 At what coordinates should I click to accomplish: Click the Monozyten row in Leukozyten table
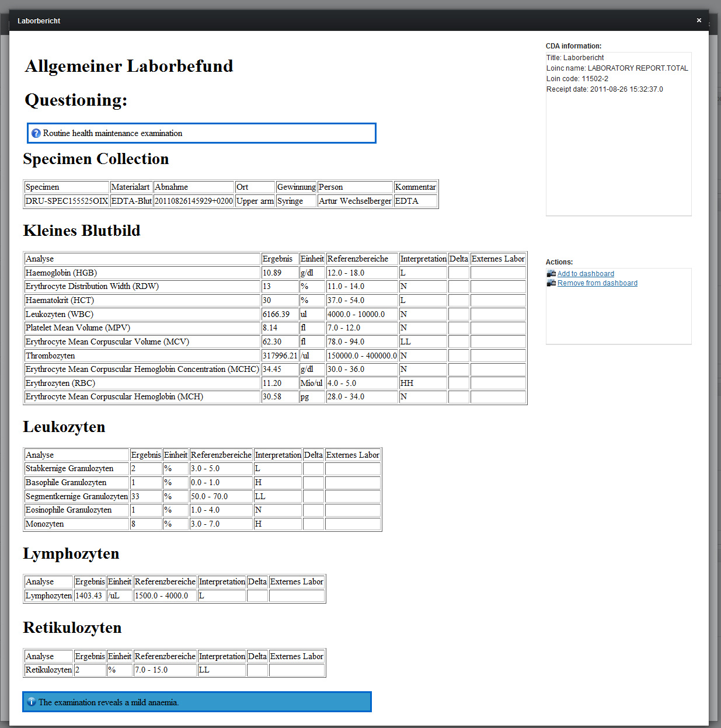45,524
